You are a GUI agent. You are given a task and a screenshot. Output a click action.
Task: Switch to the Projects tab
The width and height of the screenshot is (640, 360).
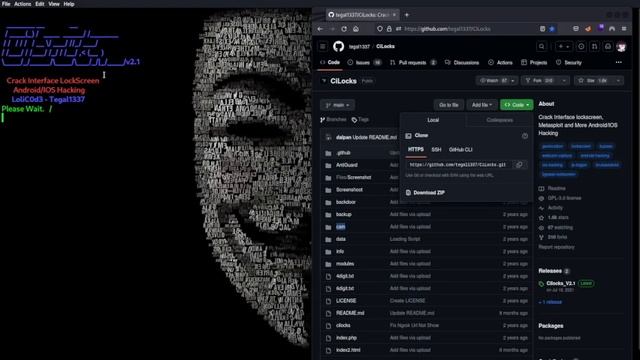click(534, 62)
